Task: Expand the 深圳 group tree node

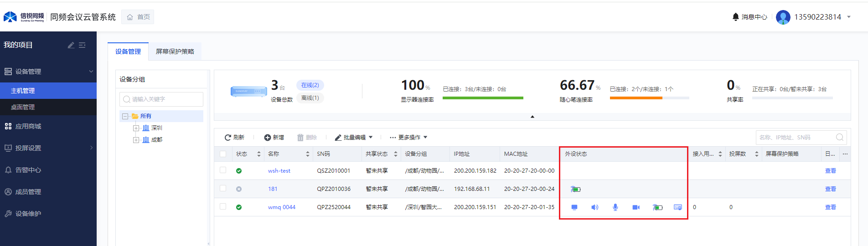Action: 136,128
